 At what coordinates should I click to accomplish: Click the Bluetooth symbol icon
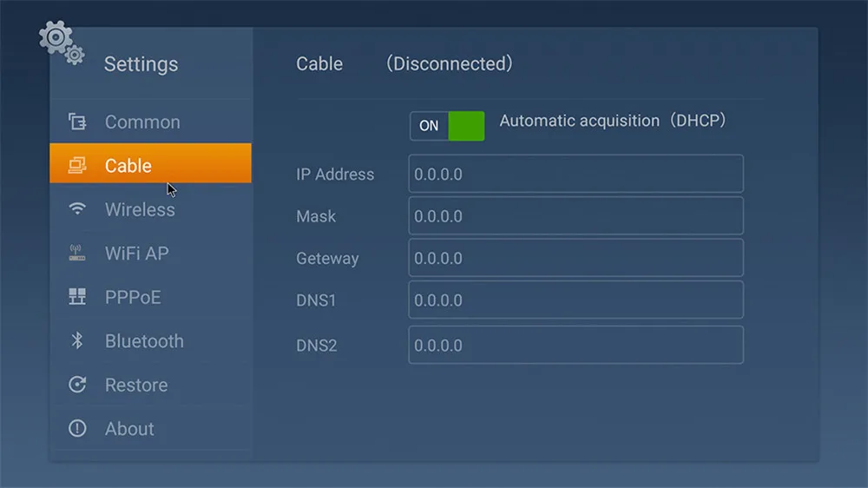point(77,341)
